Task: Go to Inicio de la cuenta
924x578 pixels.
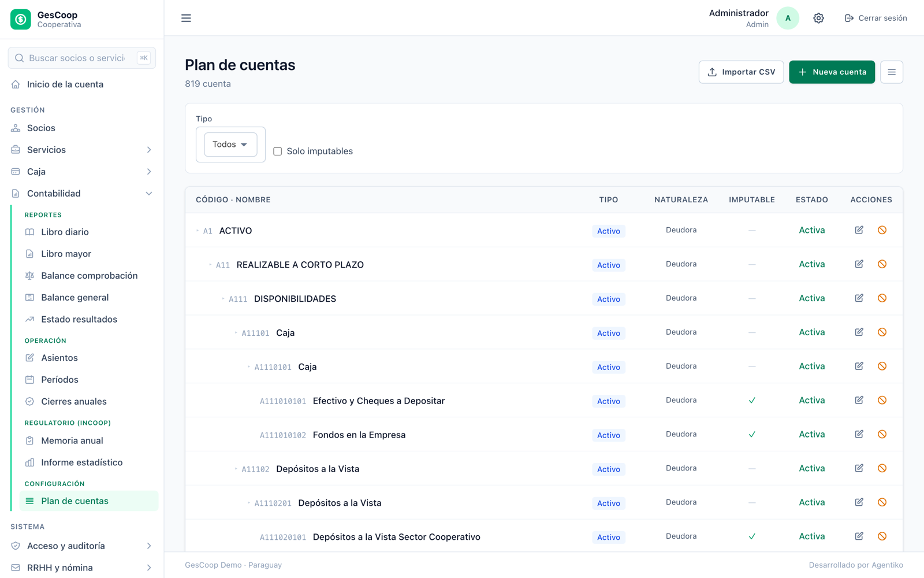Action: [x=82, y=84]
